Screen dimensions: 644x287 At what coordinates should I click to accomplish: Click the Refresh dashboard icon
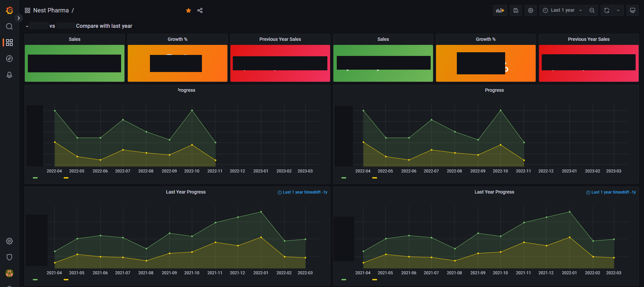tap(606, 10)
